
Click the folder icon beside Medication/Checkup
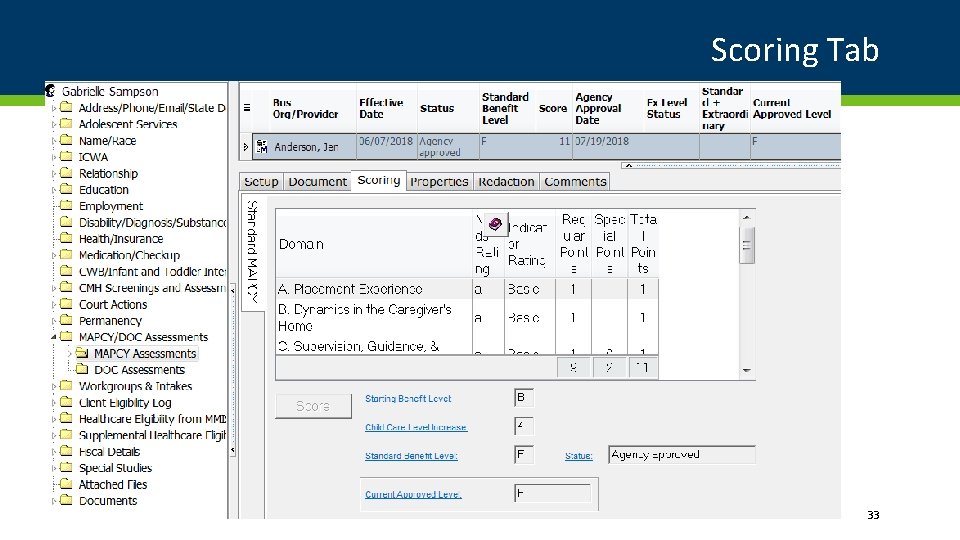coord(66,255)
